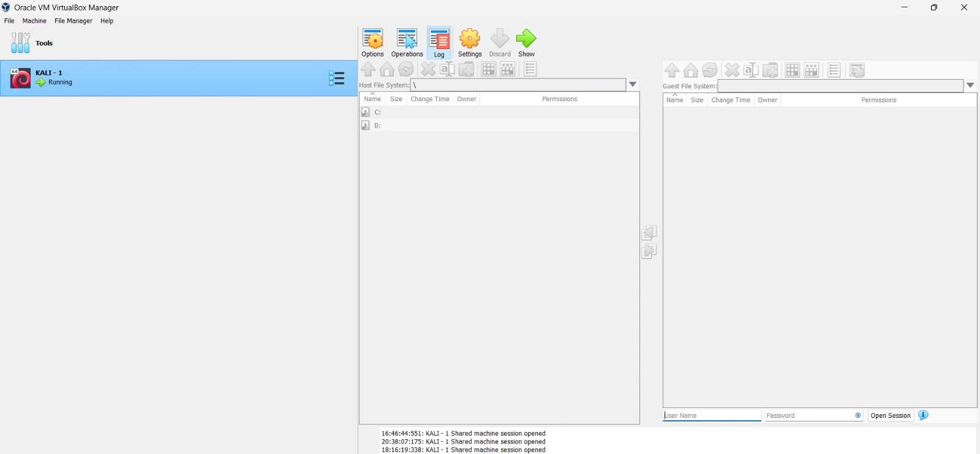Click guest pane invert selection icon
The width and height of the screenshot is (980, 454).
click(812, 70)
